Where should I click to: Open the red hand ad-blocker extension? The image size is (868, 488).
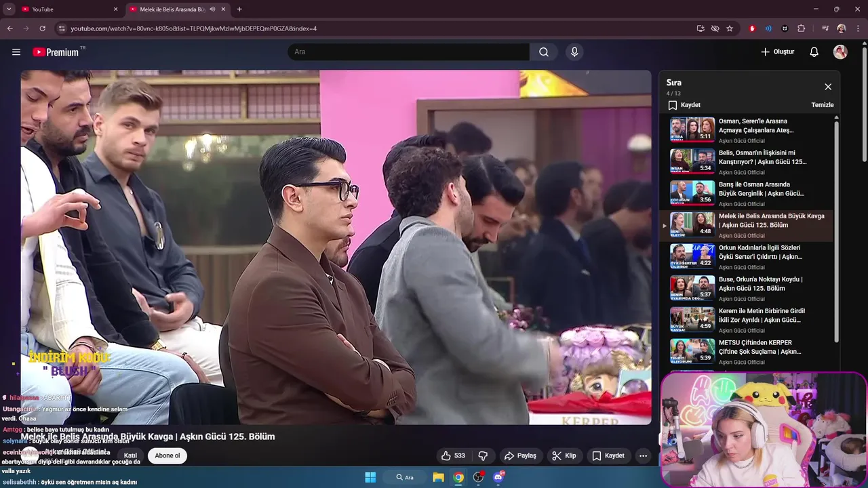pos(752,28)
